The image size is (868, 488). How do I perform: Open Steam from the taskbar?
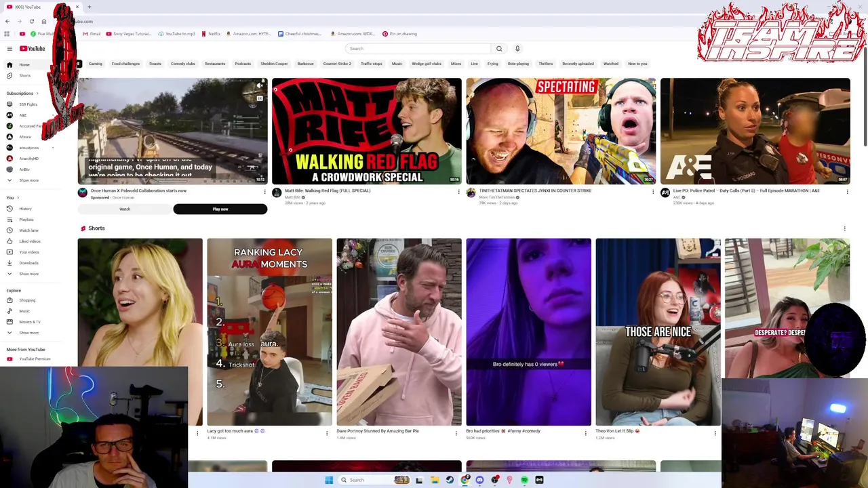coord(450,480)
